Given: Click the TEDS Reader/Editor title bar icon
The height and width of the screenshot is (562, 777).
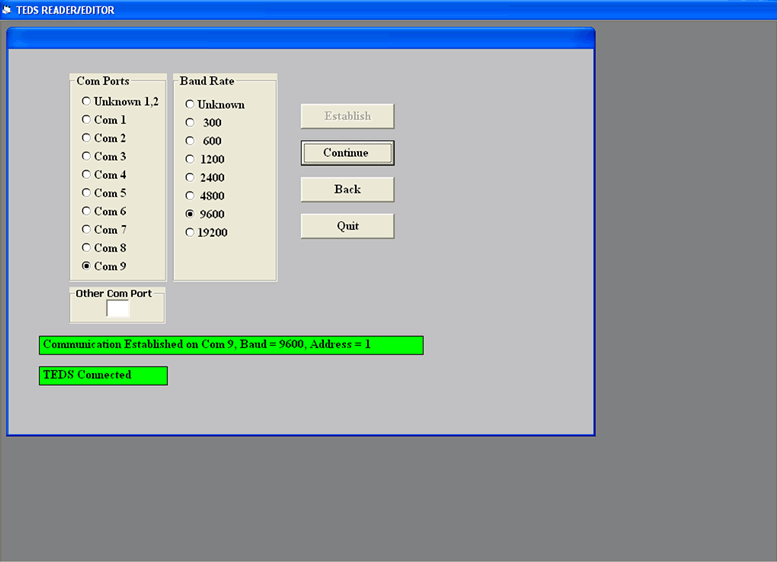Looking at the screenshot, I should 7,9.
